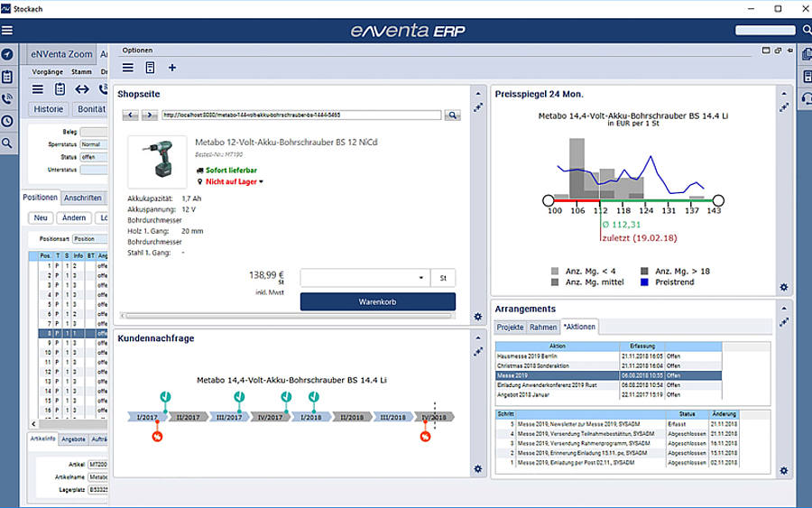
Task: Open Arrangements panel settings gear
Action: (784, 471)
